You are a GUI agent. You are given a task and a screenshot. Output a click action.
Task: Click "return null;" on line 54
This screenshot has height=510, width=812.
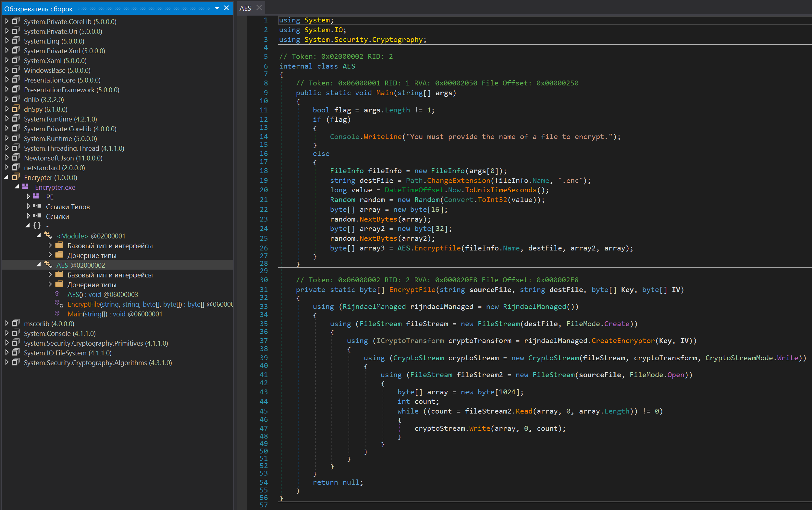(338, 482)
